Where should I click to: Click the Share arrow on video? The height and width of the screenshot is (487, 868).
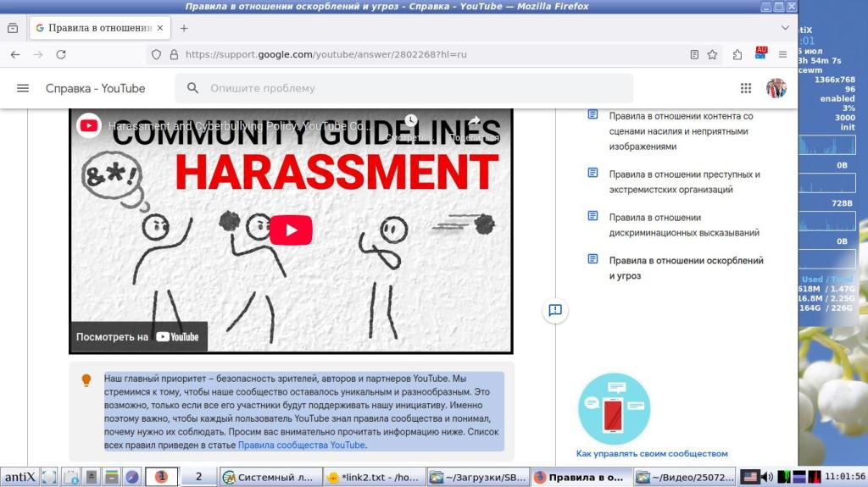pyautogui.click(x=474, y=122)
